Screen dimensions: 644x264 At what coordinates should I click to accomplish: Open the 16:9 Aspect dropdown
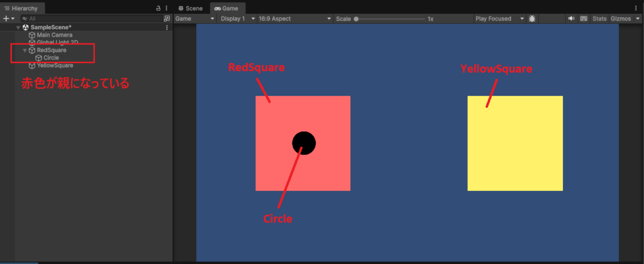coord(296,19)
